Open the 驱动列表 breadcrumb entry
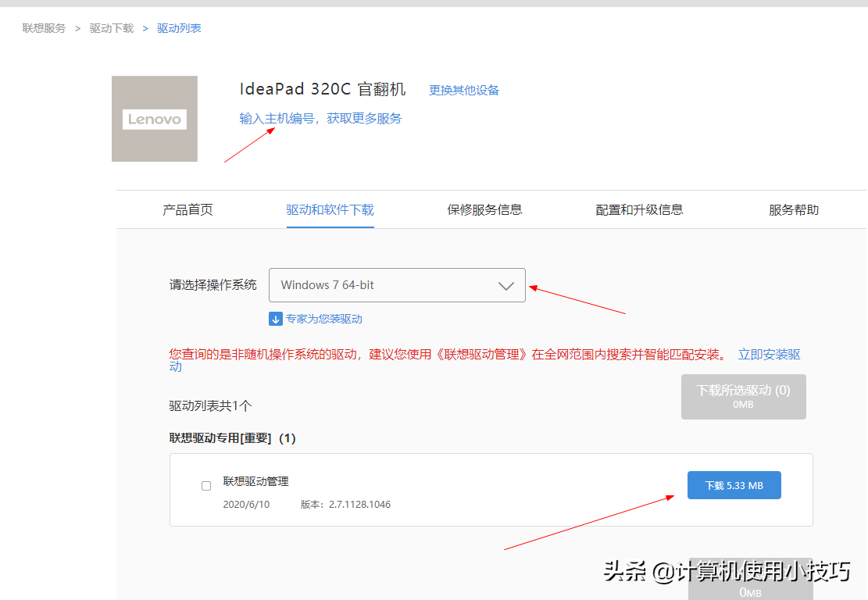Image resolution: width=868 pixels, height=600 pixels. click(x=178, y=27)
